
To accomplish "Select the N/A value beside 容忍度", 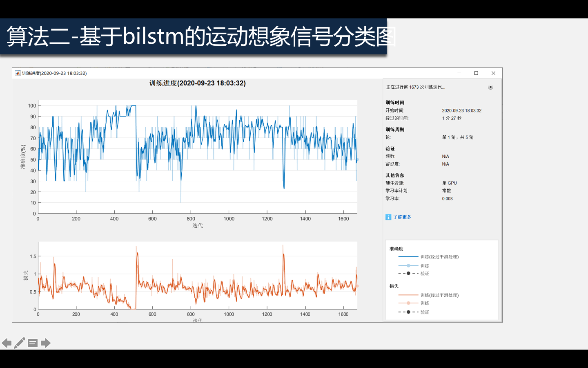I will click(x=445, y=164).
